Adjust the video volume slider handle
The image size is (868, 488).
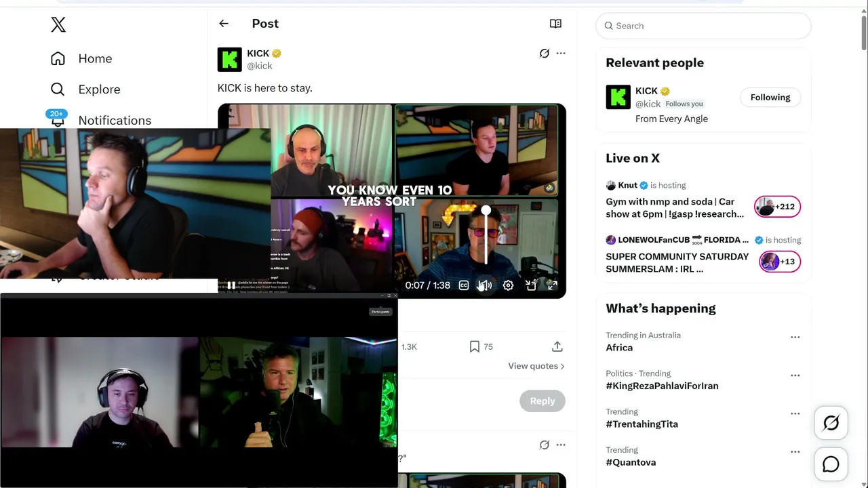(486, 211)
